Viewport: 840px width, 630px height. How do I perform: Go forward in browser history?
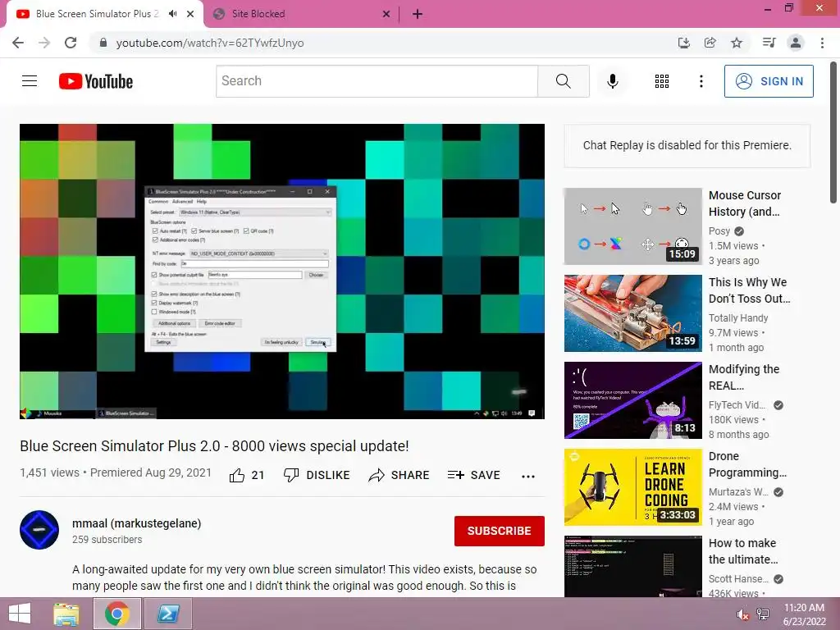44,43
